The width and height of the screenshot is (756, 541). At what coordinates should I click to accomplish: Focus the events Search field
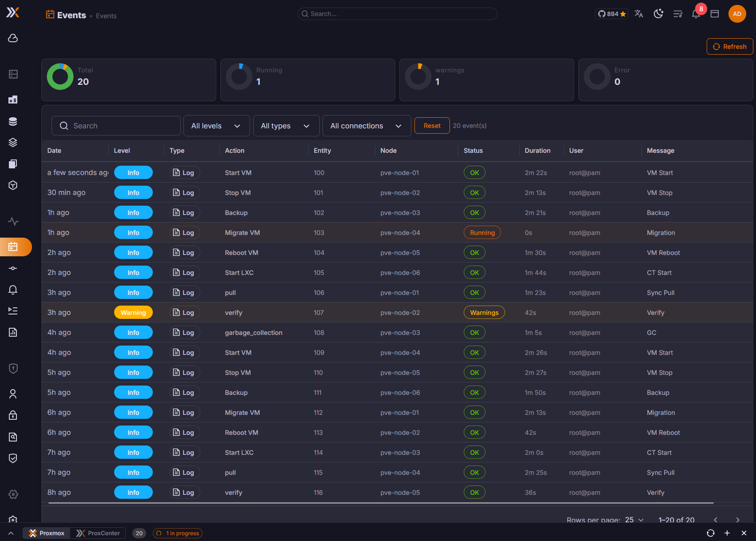point(116,126)
